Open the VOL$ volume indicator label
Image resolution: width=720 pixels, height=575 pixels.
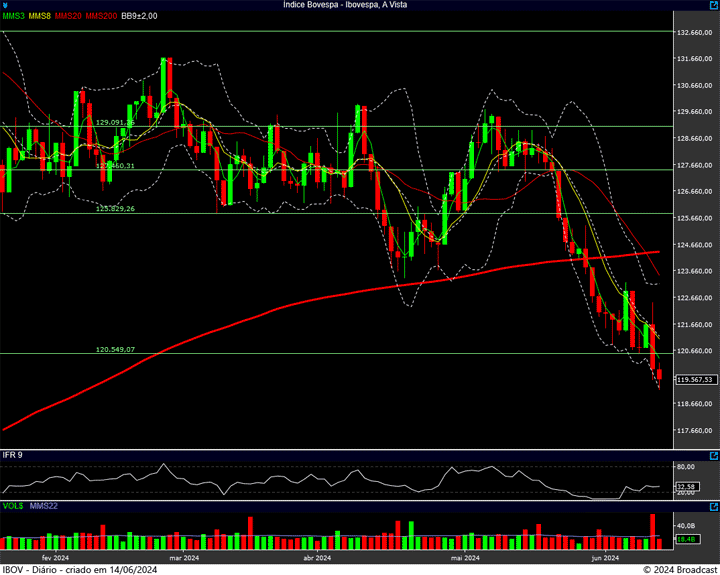(13, 506)
